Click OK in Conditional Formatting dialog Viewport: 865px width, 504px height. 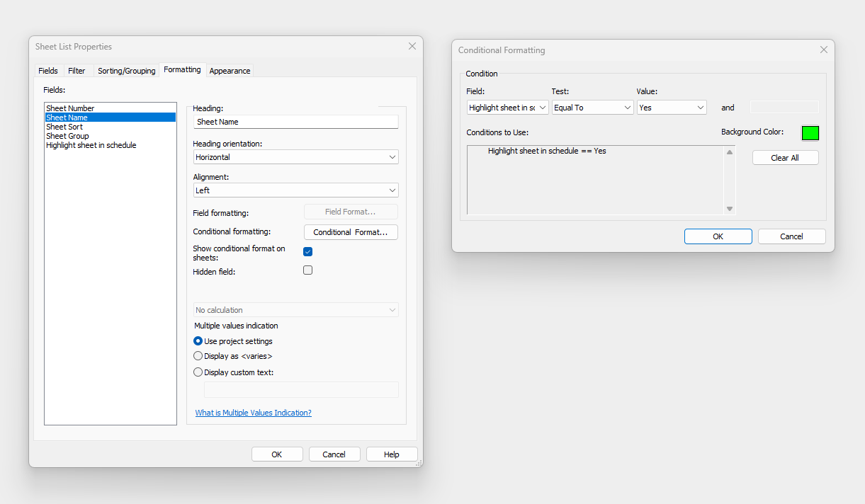point(718,236)
